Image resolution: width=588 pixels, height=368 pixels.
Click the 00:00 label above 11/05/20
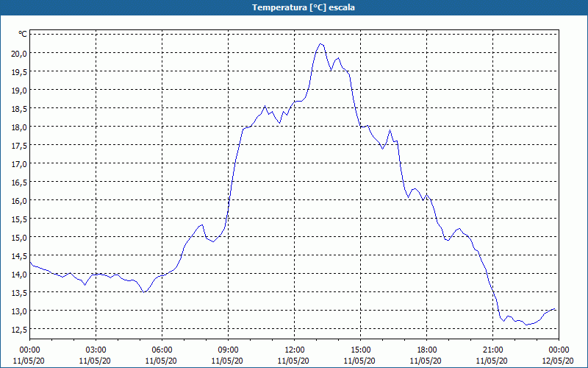click(x=29, y=350)
